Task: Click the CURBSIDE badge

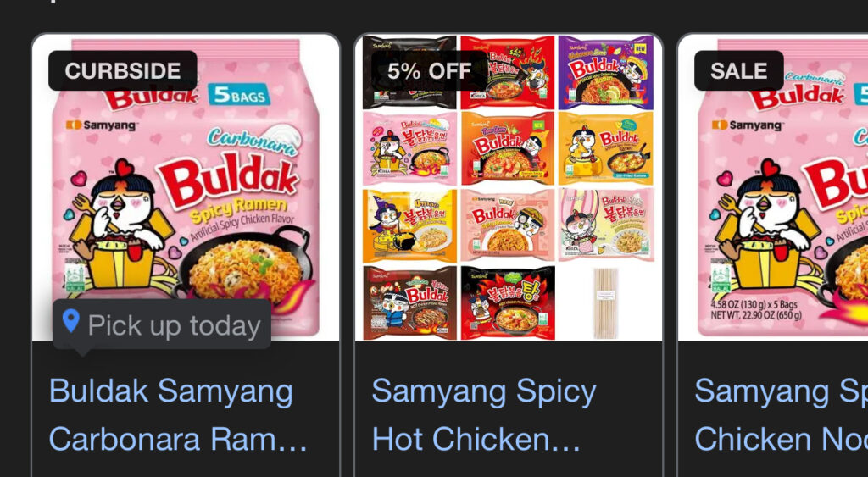Action: 123,71
